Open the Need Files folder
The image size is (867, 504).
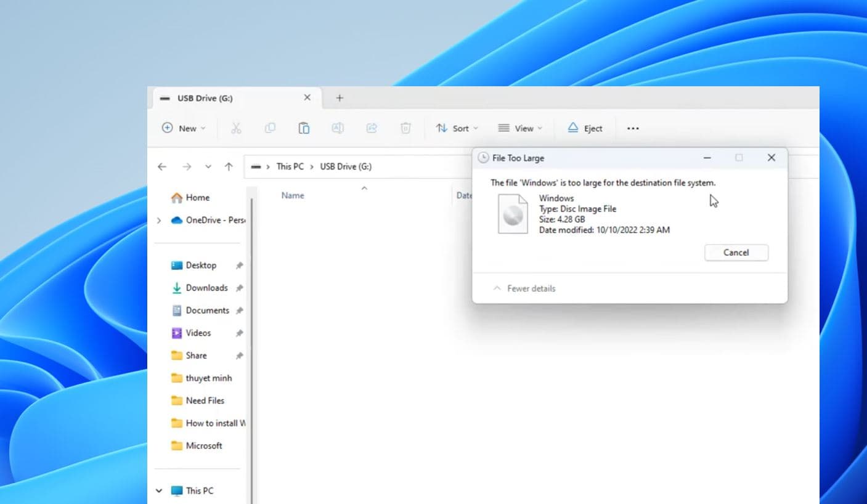coord(199,400)
